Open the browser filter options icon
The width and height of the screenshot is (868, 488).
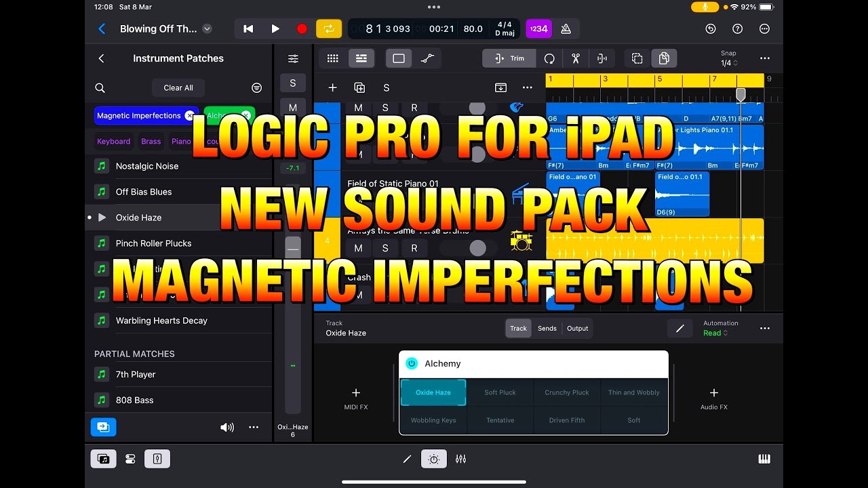[256, 88]
